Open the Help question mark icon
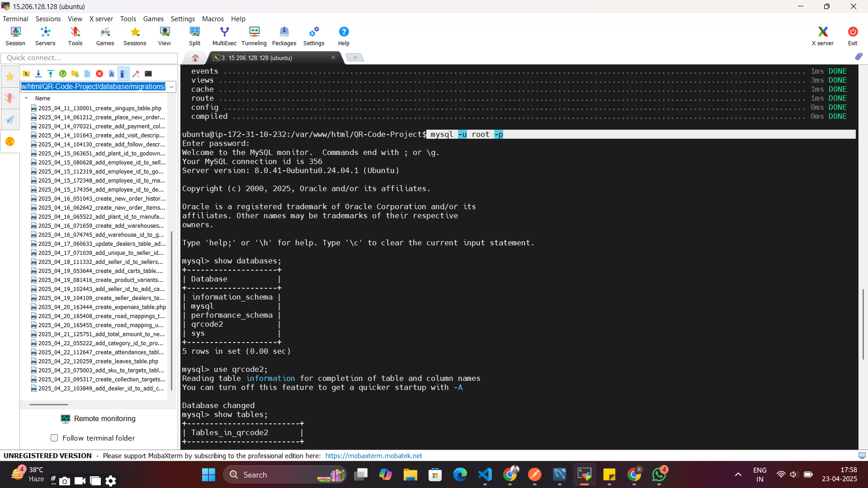This screenshot has height=488, width=868. tap(344, 36)
